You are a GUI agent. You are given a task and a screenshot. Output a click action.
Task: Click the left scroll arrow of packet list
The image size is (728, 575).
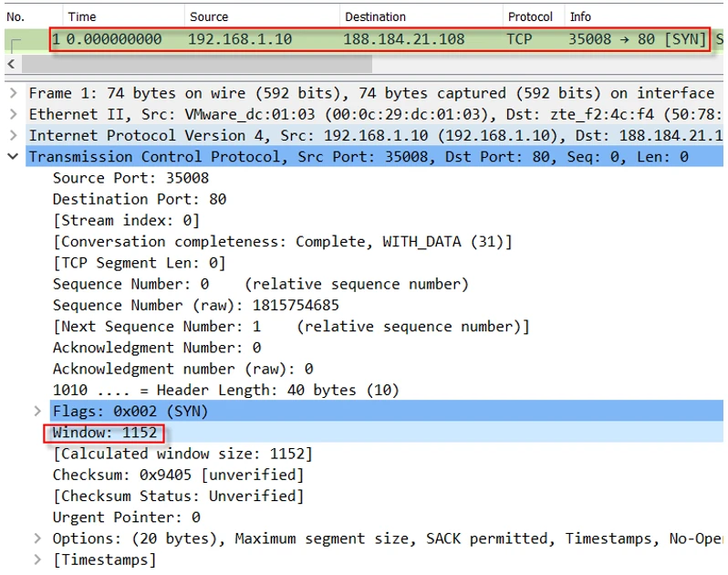(11, 64)
